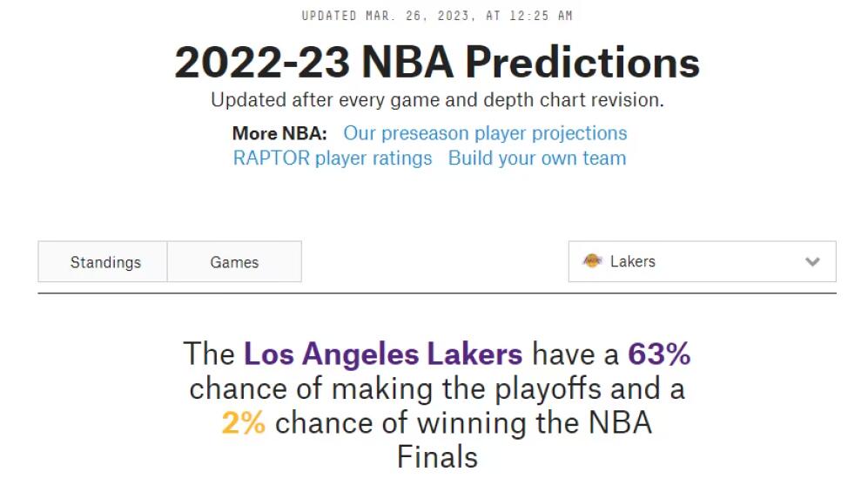Switch to the Games tab
The height and width of the screenshot is (492, 868).
tap(234, 262)
